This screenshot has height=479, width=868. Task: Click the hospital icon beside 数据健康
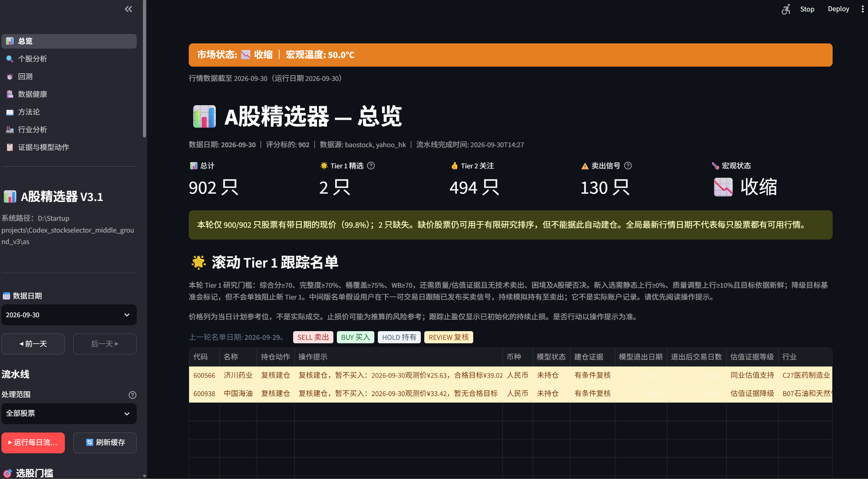point(10,94)
